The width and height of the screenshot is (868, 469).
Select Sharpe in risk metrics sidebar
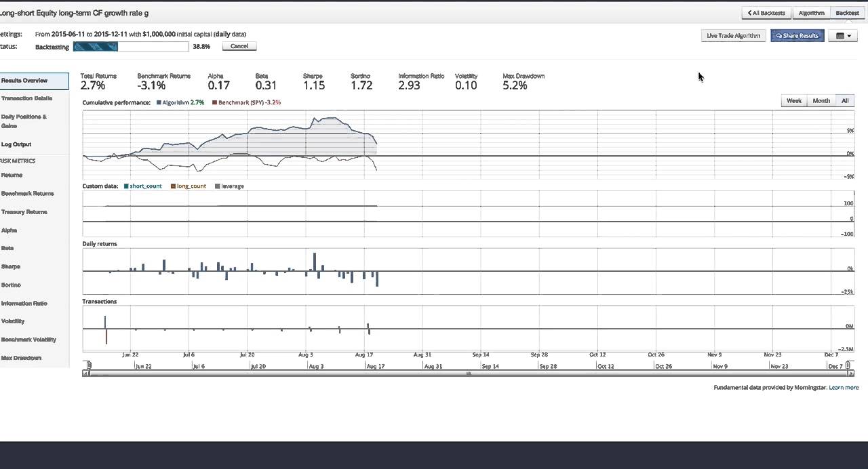10,266
